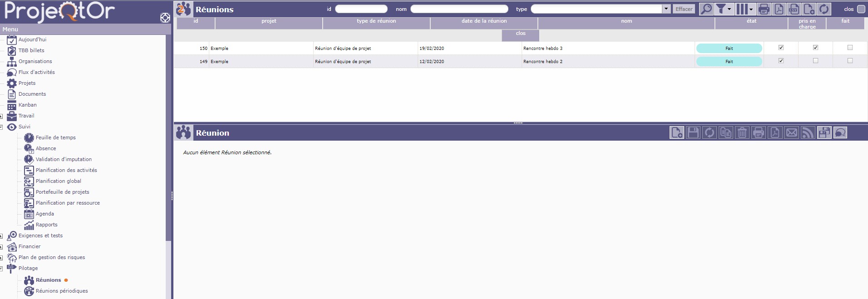Toggle the clos checkbox in header

pyautogui.click(x=861, y=9)
